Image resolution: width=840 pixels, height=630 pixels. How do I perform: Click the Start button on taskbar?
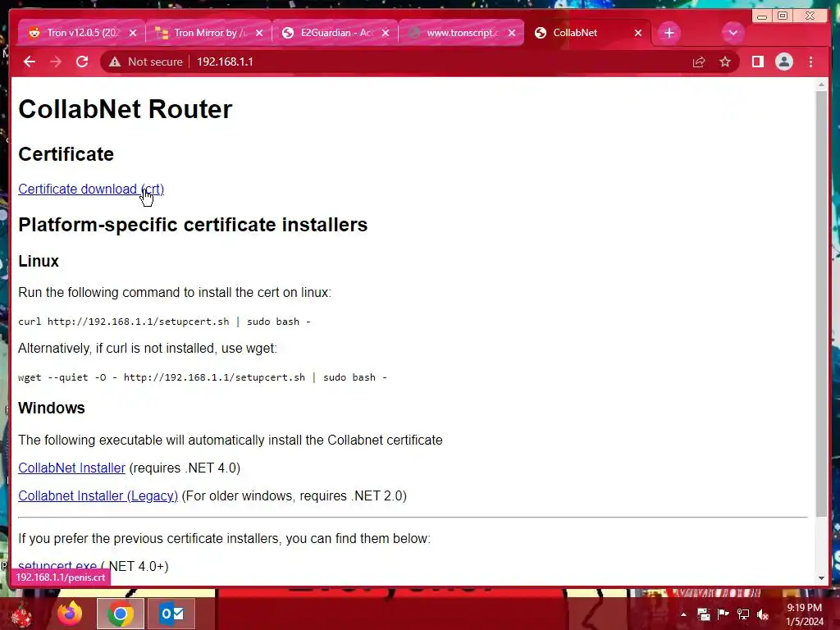click(x=21, y=614)
